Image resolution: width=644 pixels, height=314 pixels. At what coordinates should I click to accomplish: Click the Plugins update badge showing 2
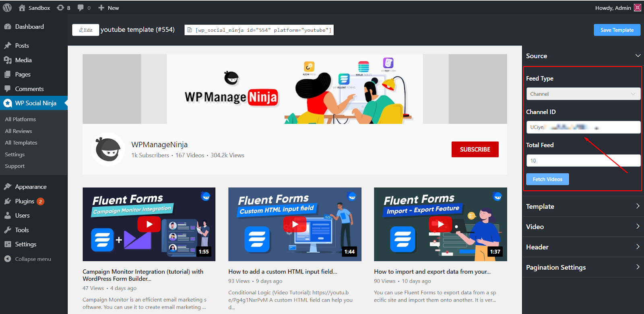click(40, 201)
